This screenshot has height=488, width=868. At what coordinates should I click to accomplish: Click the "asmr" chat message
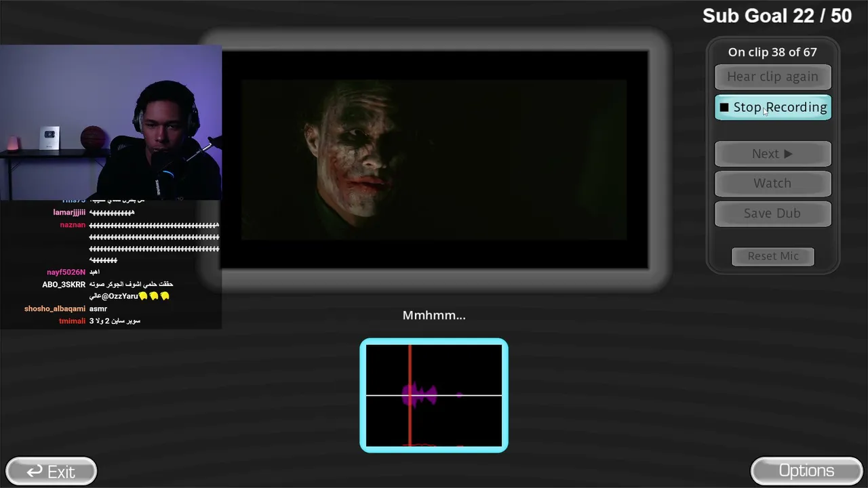tap(98, 309)
